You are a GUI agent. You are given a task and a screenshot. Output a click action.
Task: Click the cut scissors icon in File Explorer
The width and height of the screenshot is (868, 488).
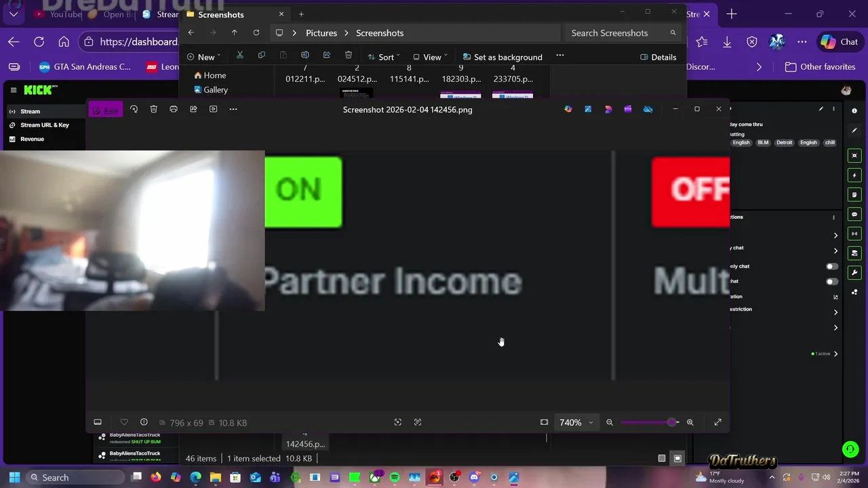click(240, 56)
